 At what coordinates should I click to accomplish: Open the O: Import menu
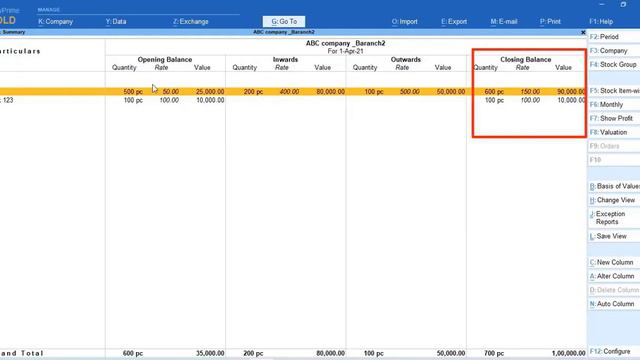[x=404, y=22]
